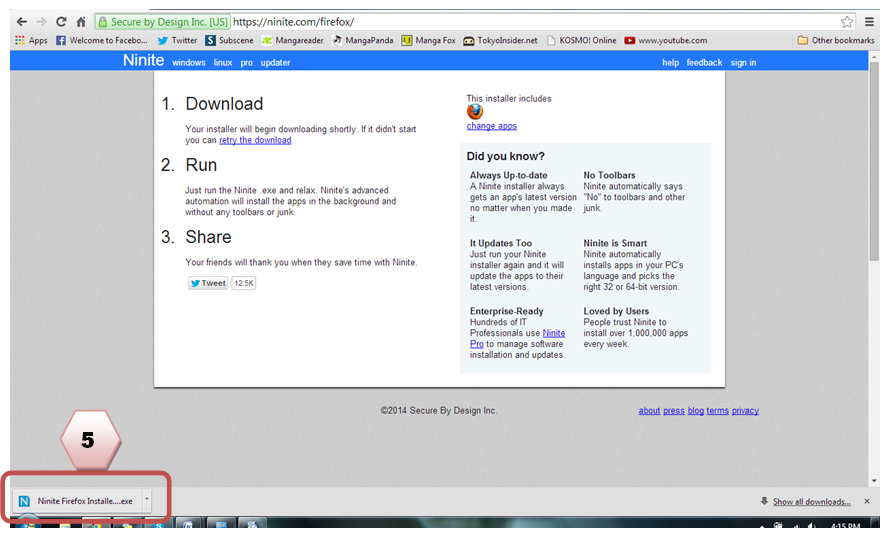Open the blog footer link

(696, 410)
